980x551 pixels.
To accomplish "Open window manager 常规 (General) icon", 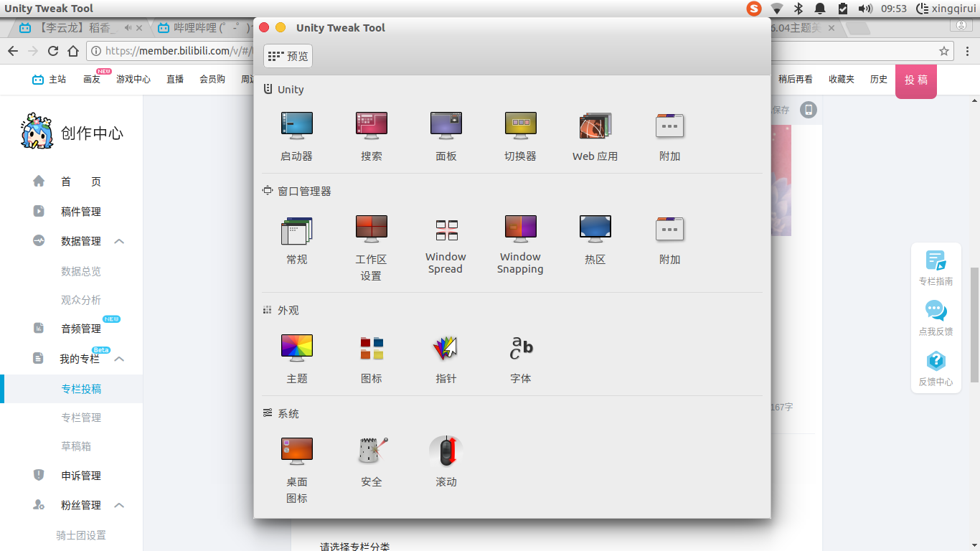I will [x=296, y=230].
